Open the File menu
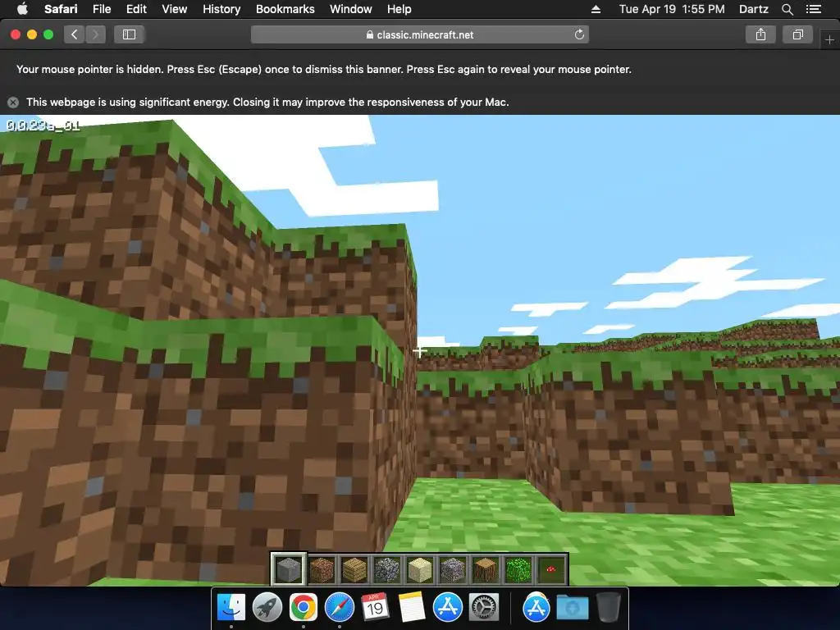The width and height of the screenshot is (840, 630). pyautogui.click(x=101, y=9)
